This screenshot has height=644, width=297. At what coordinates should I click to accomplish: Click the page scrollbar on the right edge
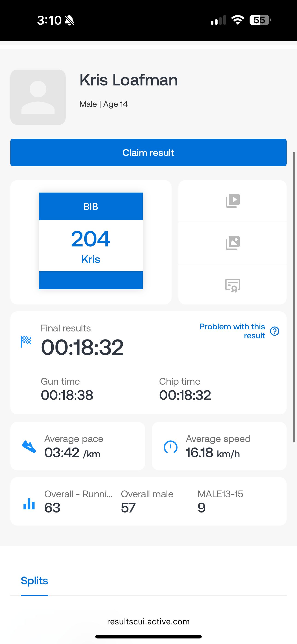click(x=294, y=297)
